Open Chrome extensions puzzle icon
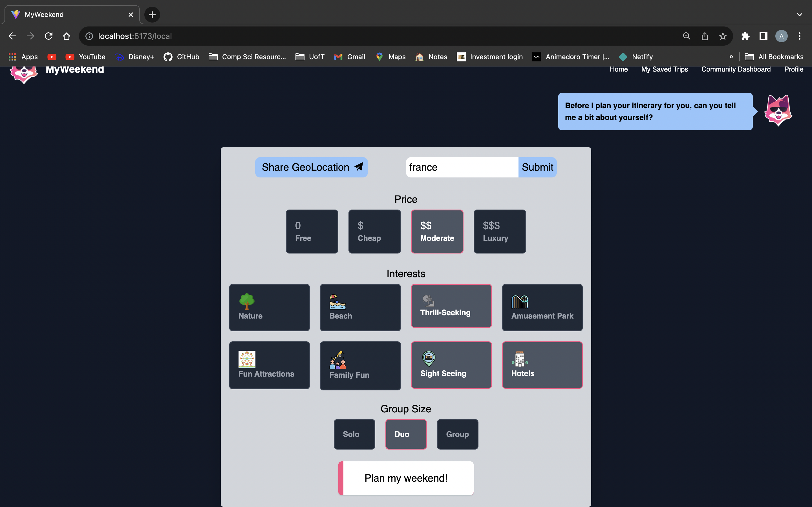This screenshot has width=812, height=507. [745, 36]
